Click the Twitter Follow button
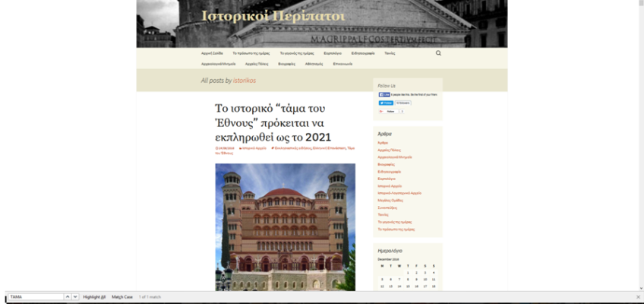Image resolution: width=644 pixels, height=304 pixels. (386, 103)
